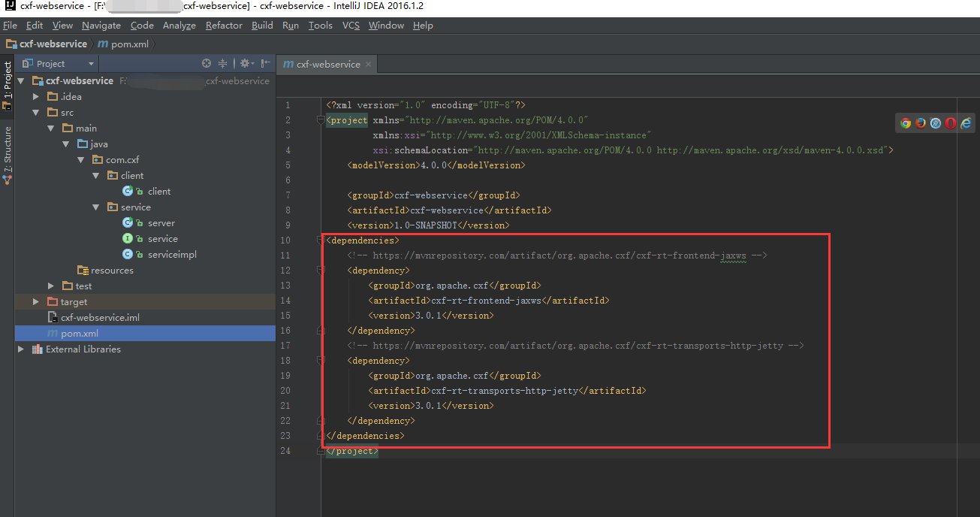Open the Build menu
Image resolution: width=980 pixels, height=517 pixels.
tap(262, 26)
